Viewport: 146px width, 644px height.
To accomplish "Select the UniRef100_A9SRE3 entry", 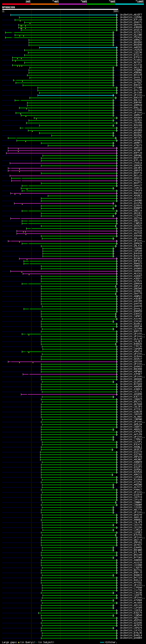I will 131,196.
